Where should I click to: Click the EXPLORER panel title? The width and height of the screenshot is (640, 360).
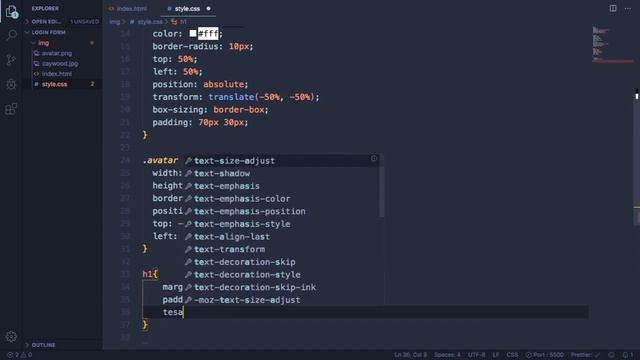pos(45,9)
